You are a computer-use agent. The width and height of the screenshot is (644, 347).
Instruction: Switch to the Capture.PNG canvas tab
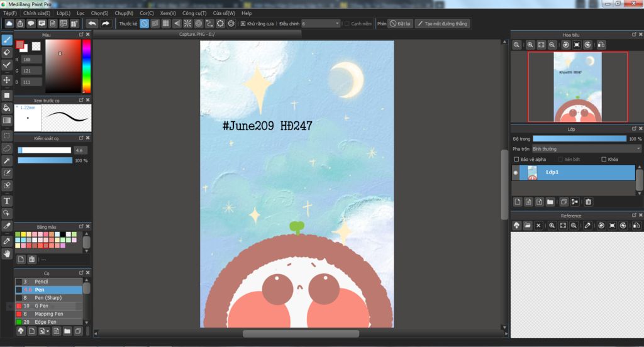pyautogui.click(x=197, y=34)
